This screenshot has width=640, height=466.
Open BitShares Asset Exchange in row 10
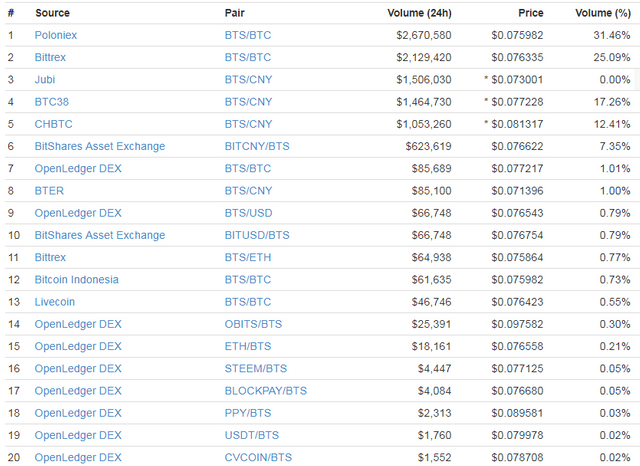pos(100,235)
